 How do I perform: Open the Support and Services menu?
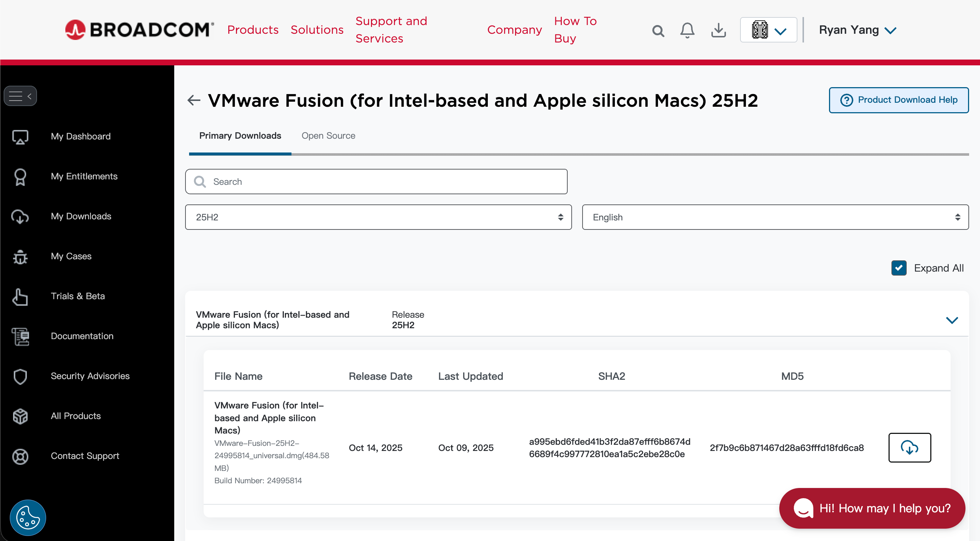(392, 30)
